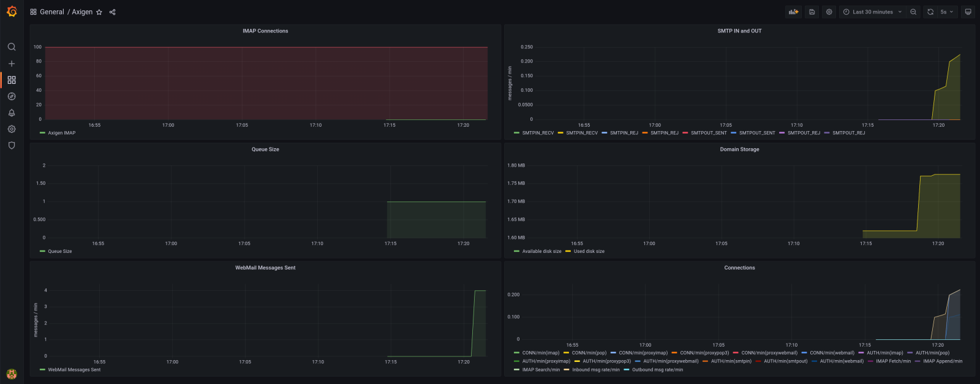Toggle the red SMTPOUT_SENT series
Viewport: 980px width, 384px height.
click(x=709, y=133)
